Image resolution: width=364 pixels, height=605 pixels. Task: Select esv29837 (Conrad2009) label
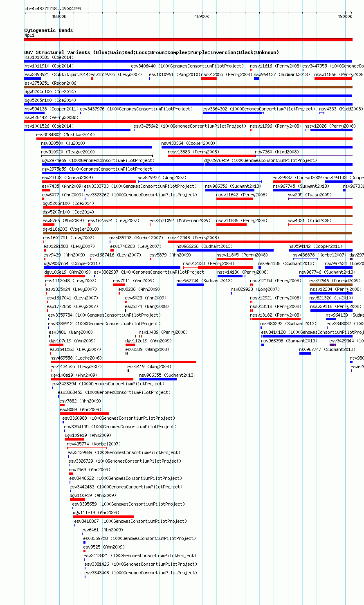298,178
